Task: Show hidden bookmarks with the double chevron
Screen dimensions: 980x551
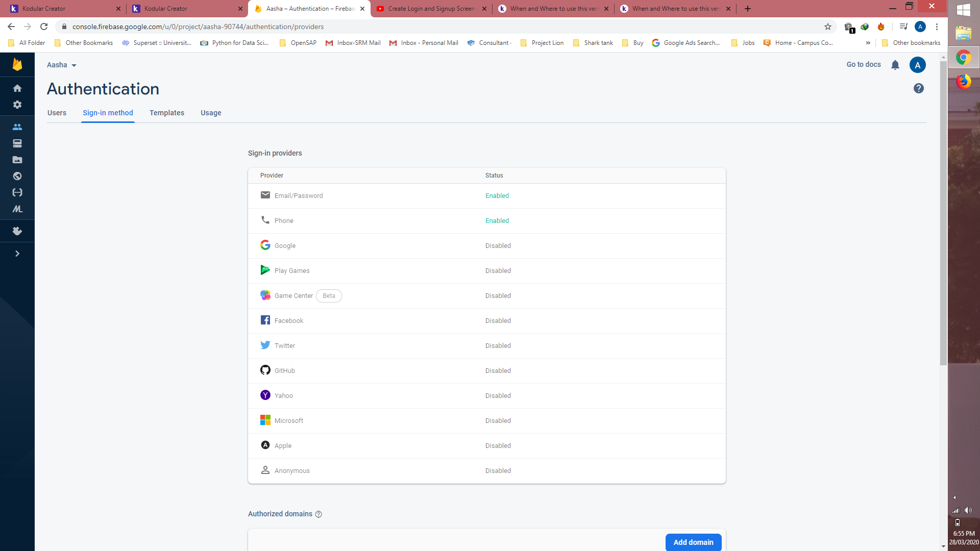Action: [x=868, y=43]
